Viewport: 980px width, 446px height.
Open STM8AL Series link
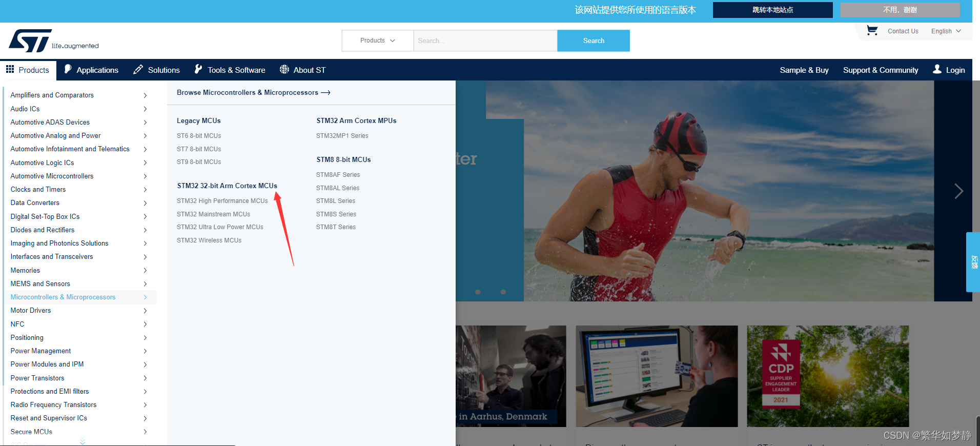[x=338, y=188]
